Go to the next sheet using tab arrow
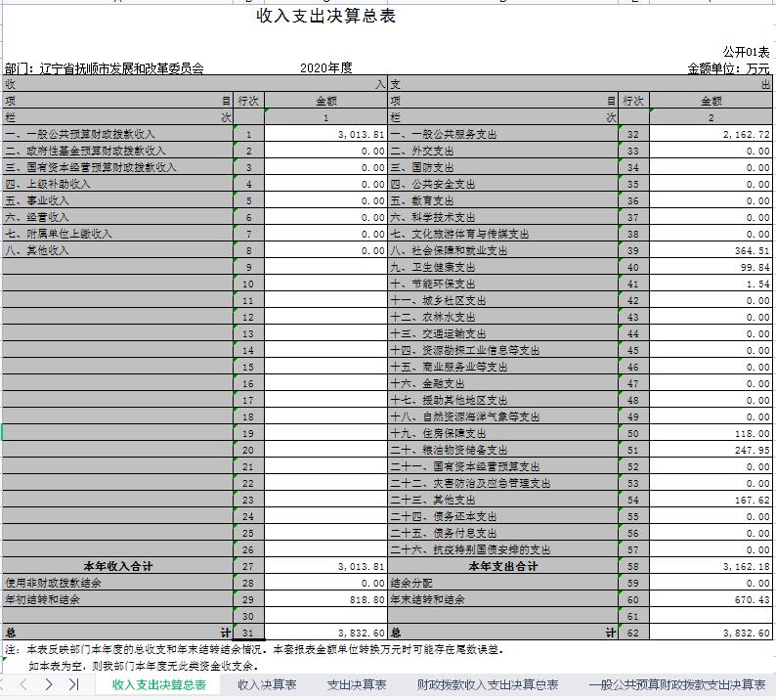This screenshot has width=776, height=700. pos(49,684)
